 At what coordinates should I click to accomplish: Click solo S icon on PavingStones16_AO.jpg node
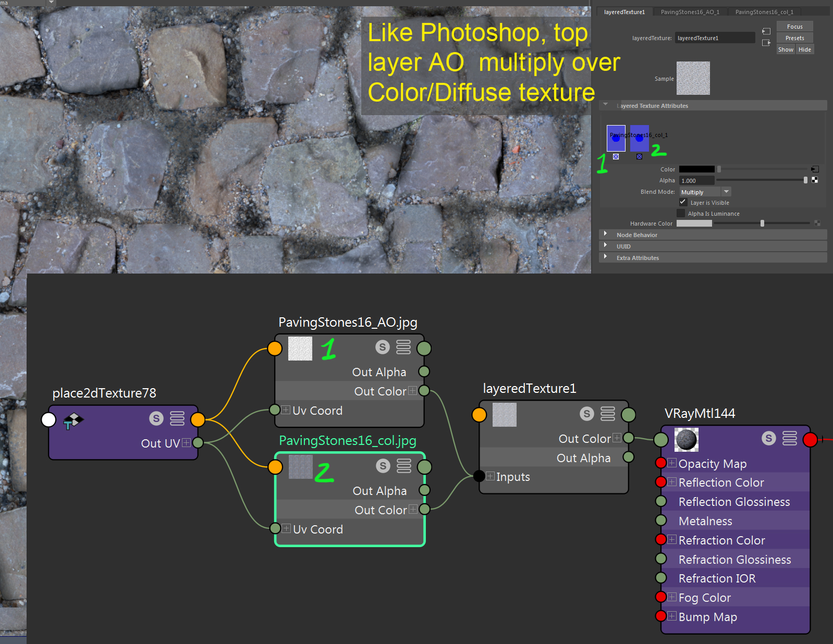point(383,347)
